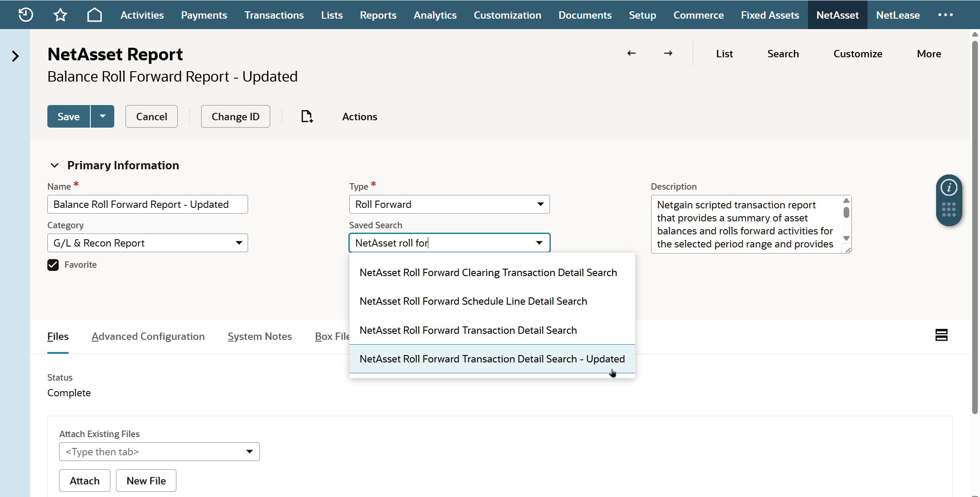Click the Description field scrollbar down arrow

point(846,238)
